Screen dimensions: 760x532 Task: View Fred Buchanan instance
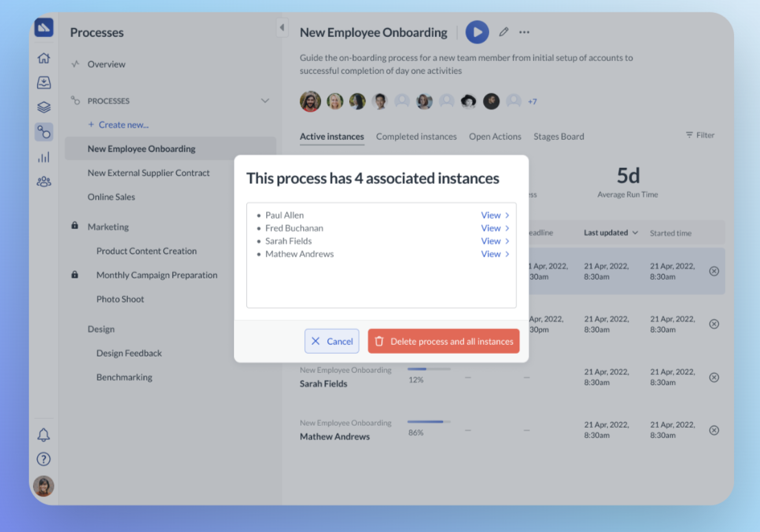[x=495, y=228]
